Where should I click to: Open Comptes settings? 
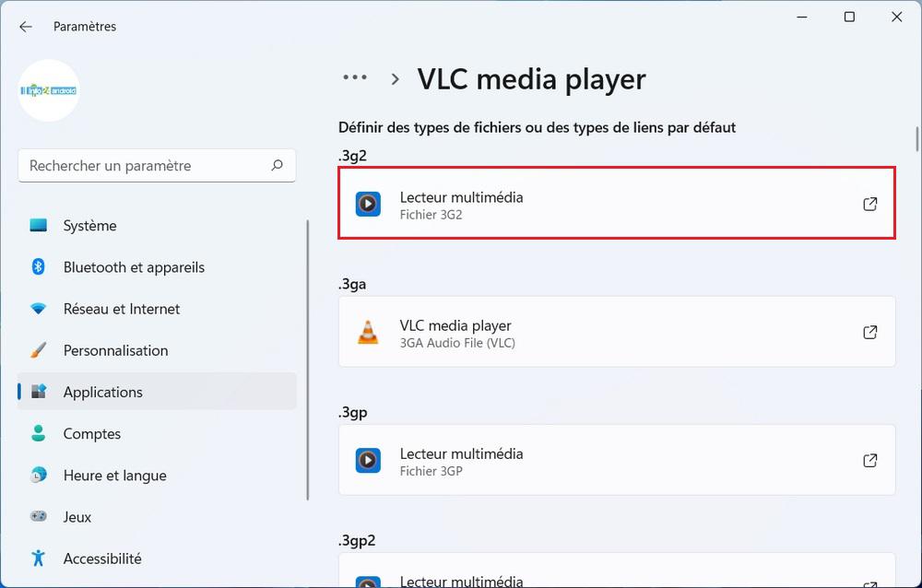(x=157, y=434)
